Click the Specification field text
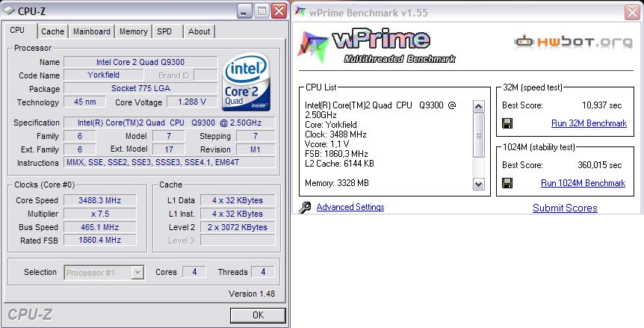 tap(169, 123)
